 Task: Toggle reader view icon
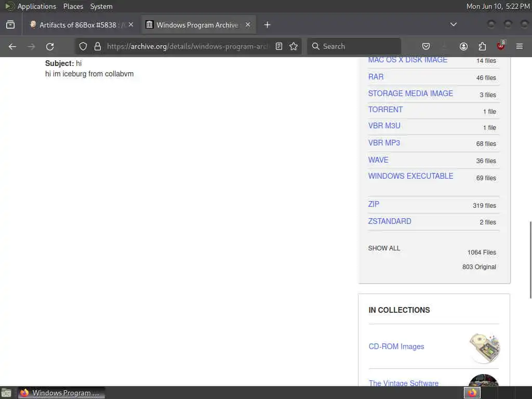pyautogui.click(x=279, y=46)
